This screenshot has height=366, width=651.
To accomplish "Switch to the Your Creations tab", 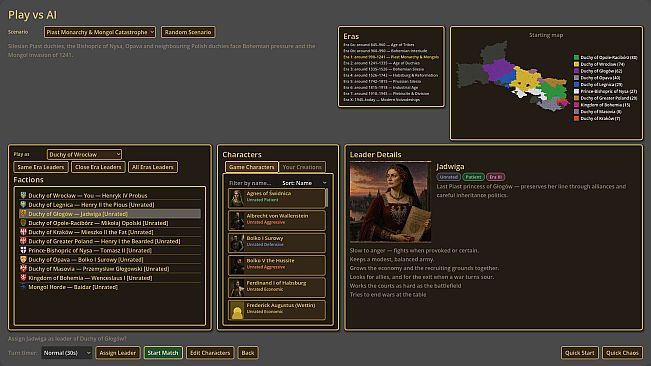I will coord(302,167).
